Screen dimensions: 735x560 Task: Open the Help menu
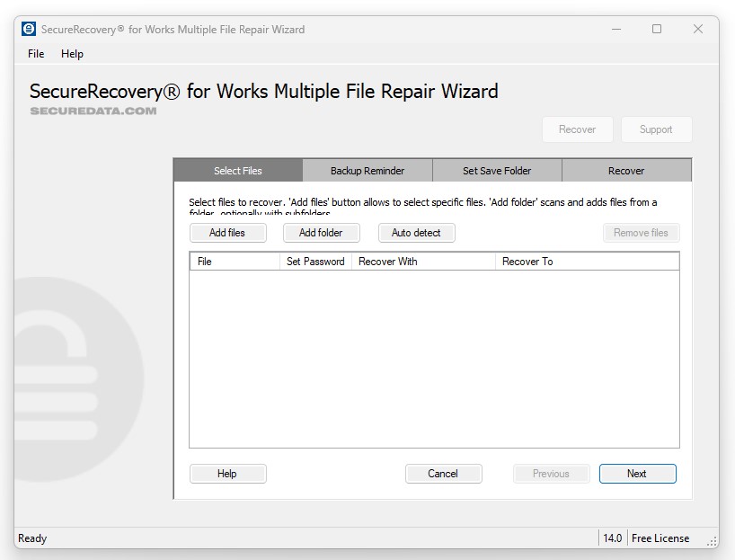coord(72,54)
